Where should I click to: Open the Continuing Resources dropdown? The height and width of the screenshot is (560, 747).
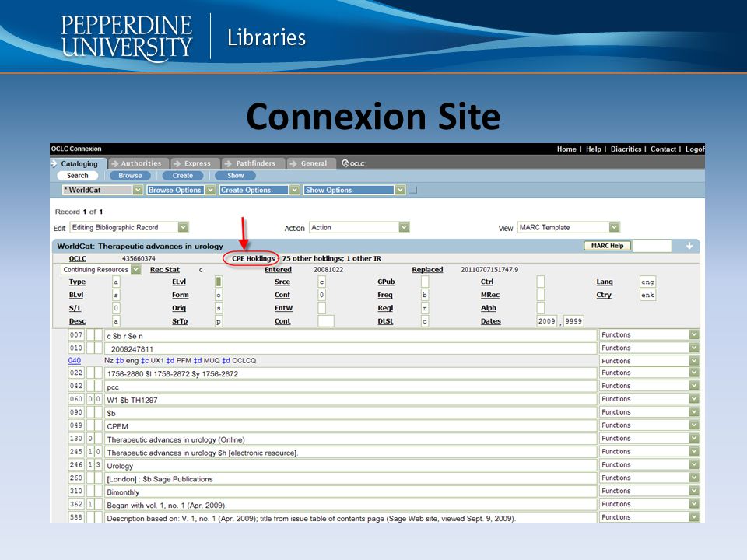pyautogui.click(x=101, y=270)
